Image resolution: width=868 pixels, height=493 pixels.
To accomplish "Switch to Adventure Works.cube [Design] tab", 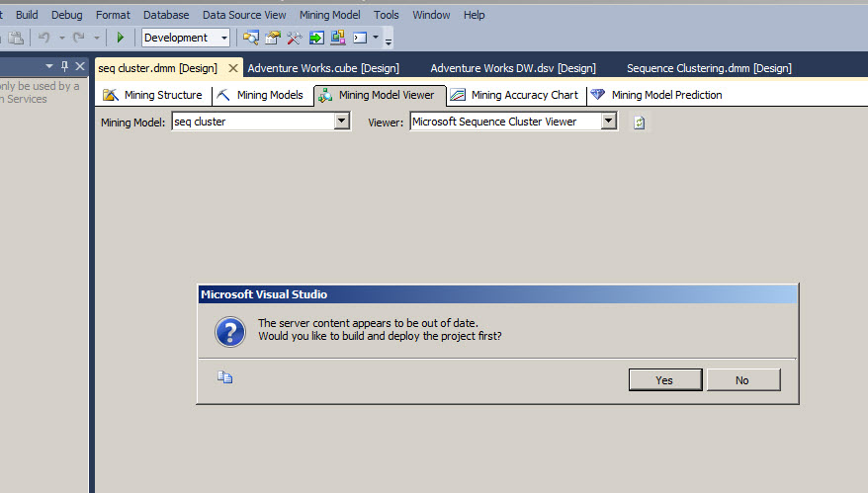I will click(x=323, y=68).
